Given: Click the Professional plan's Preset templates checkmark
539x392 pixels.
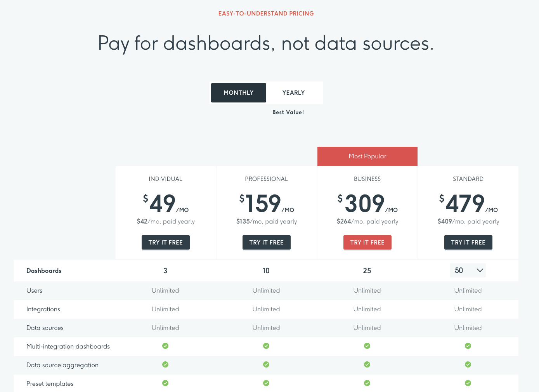Looking at the screenshot, I should tap(266, 383).
